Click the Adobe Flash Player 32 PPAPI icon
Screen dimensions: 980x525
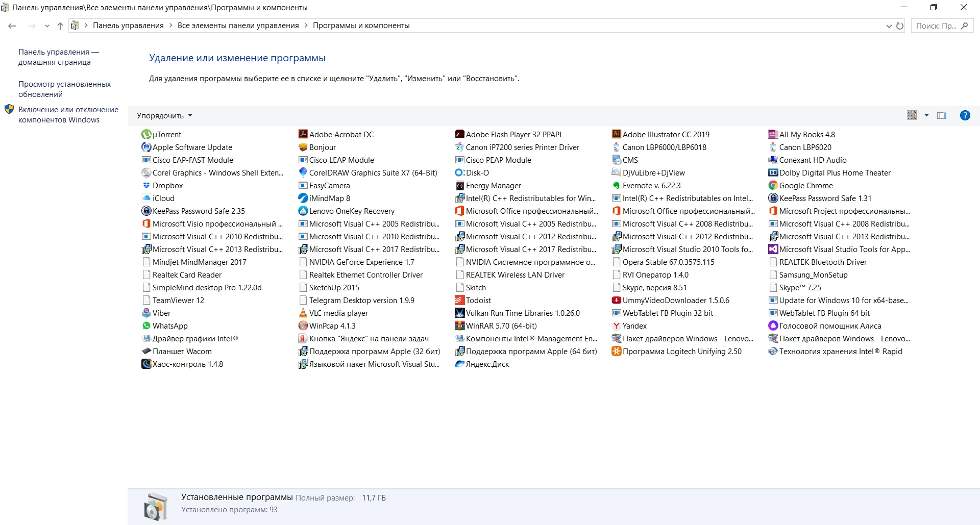(460, 135)
